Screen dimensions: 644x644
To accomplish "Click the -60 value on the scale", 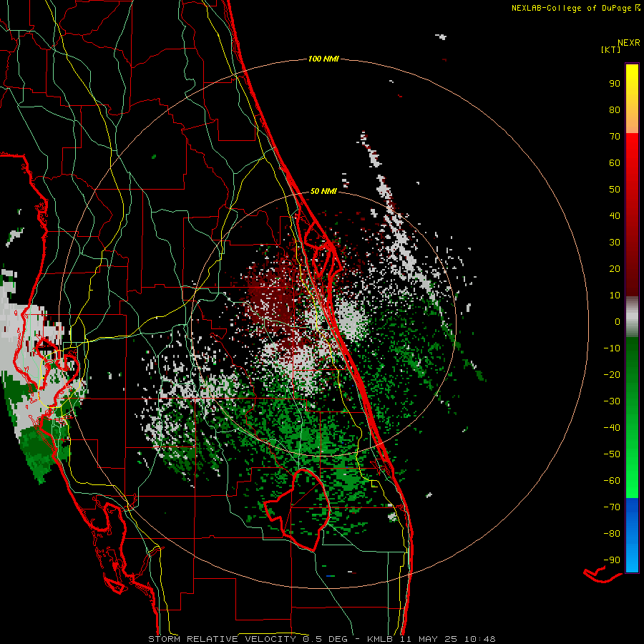I will coord(612,481).
